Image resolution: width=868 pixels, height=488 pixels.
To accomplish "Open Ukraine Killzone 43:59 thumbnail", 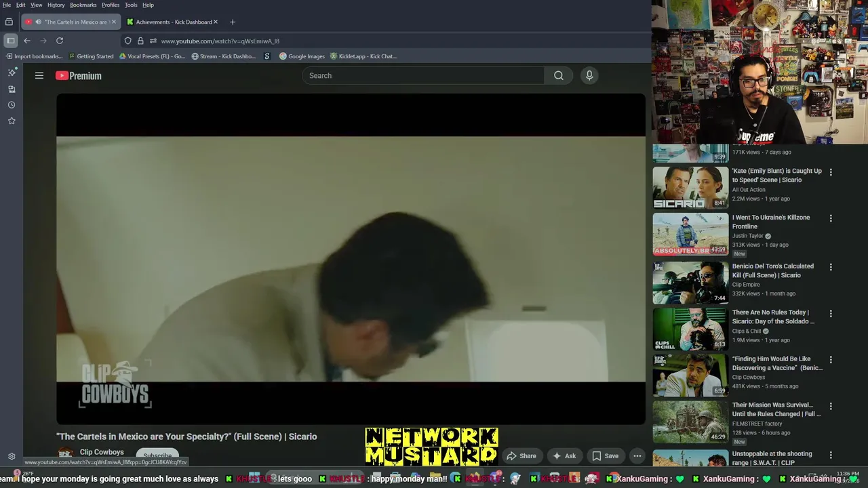I will (x=690, y=235).
